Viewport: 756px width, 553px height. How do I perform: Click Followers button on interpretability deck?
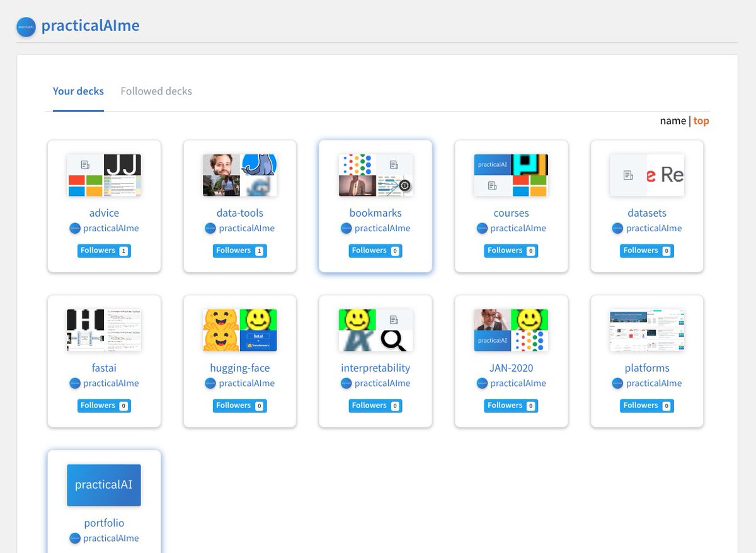click(375, 406)
